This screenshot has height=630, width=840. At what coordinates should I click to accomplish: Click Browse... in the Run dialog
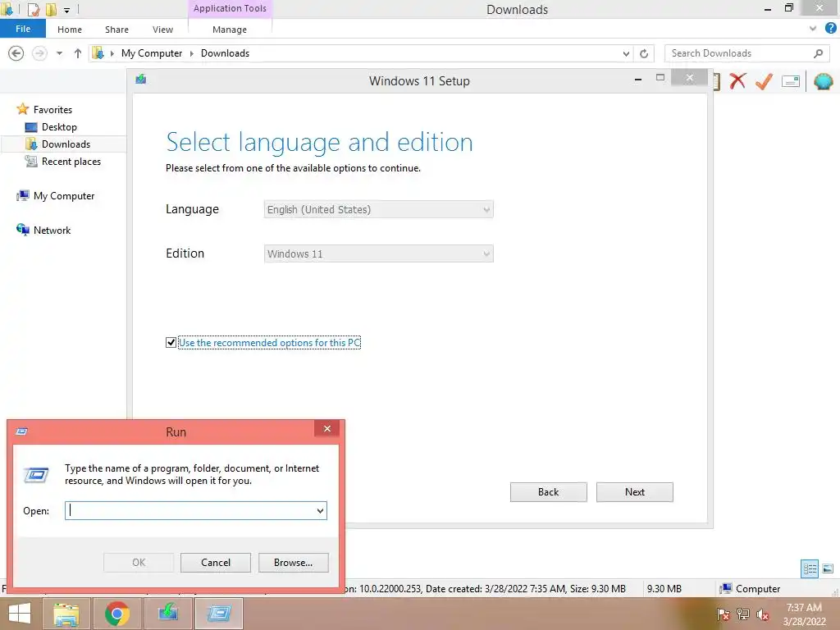(x=293, y=563)
